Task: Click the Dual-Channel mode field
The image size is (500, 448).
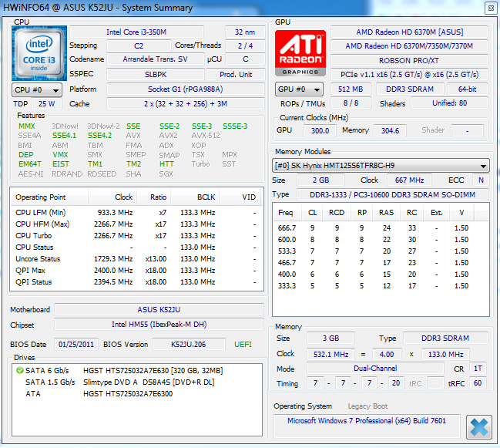Action: [x=375, y=369]
